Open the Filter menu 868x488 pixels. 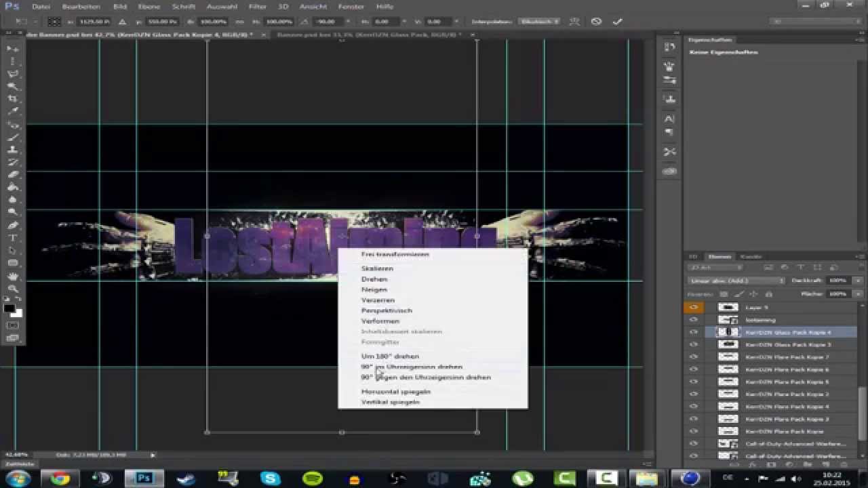coord(257,6)
